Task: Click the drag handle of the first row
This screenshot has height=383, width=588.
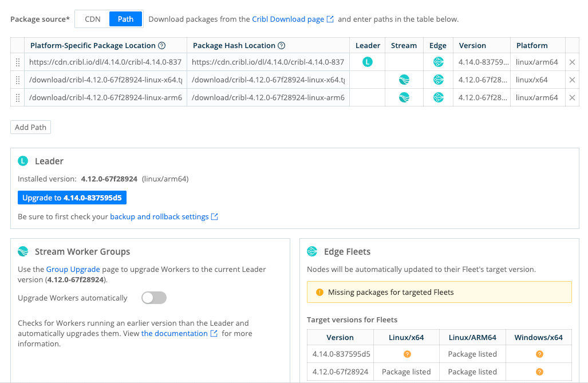Action: click(x=17, y=62)
